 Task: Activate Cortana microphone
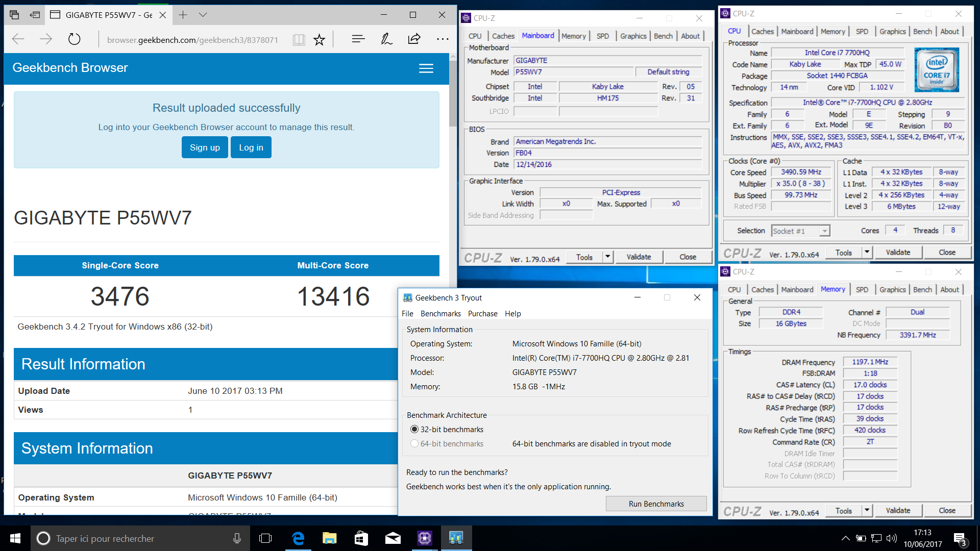[x=237, y=538]
